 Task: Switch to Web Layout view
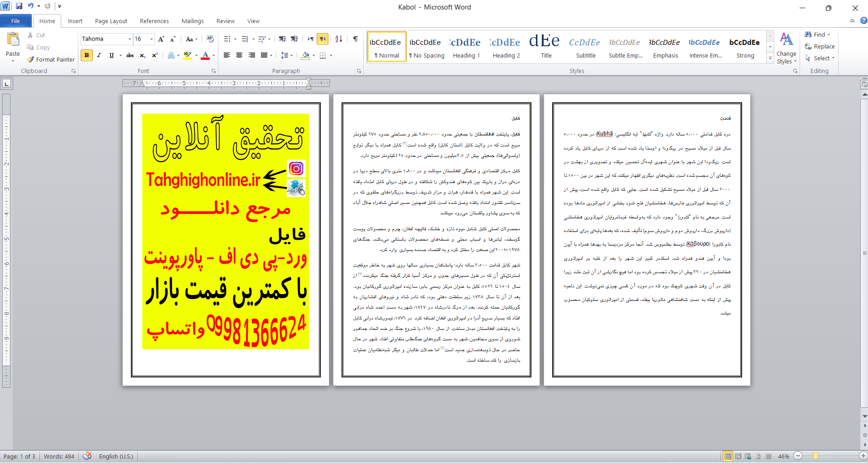(x=748, y=456)
